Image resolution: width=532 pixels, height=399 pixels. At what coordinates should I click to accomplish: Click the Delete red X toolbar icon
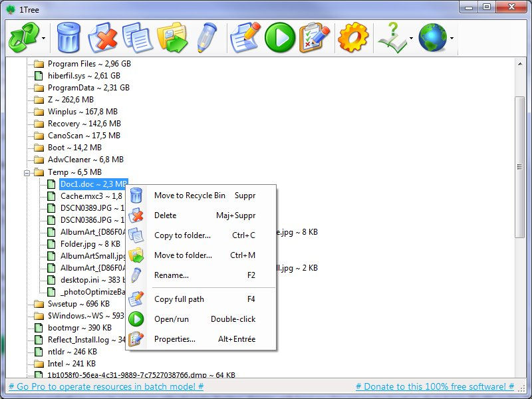pos(102,38)
